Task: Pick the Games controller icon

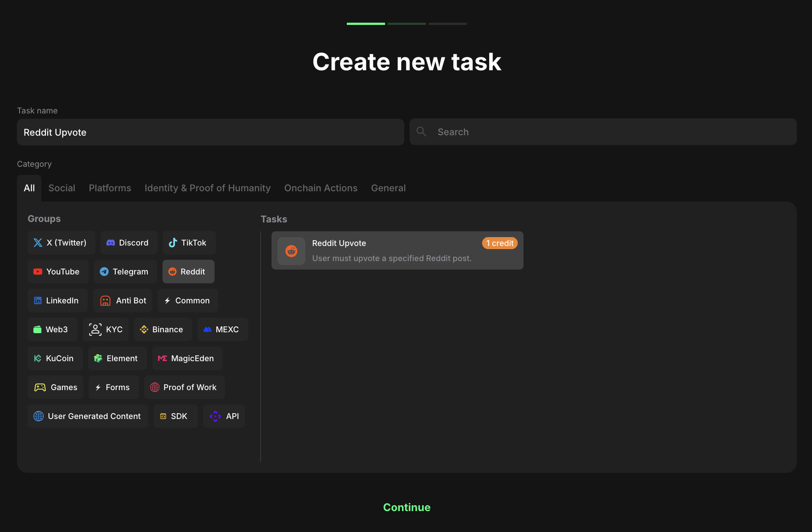Action: pos(40,387)
